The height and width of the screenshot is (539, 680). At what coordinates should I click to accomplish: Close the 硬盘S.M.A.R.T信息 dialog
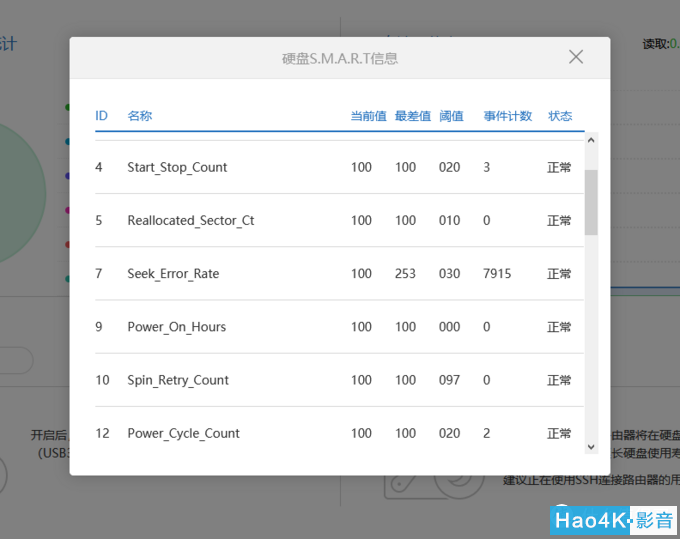576,57
